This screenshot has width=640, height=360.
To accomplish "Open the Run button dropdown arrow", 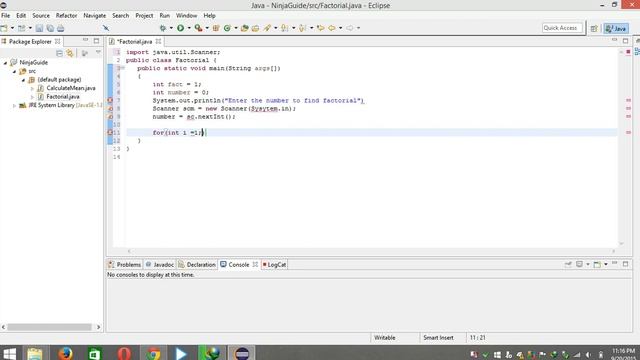I will (189, 28).
